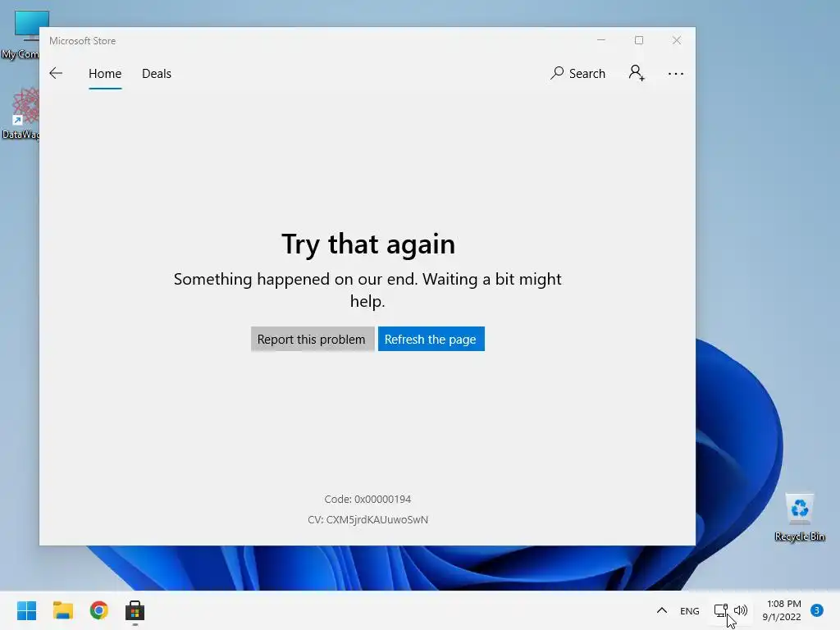Click Report this problem button
The image size is (840, 630).
pos(313,339)
